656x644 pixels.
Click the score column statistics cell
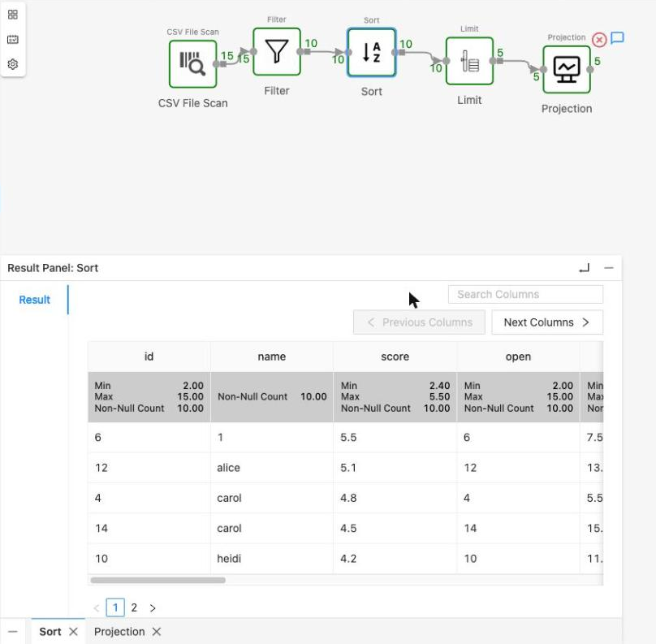395,396
